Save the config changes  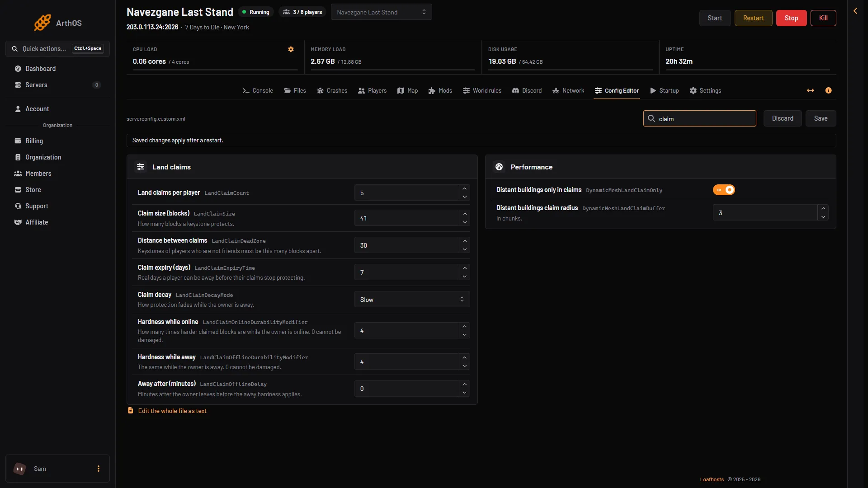click(821, 118)
